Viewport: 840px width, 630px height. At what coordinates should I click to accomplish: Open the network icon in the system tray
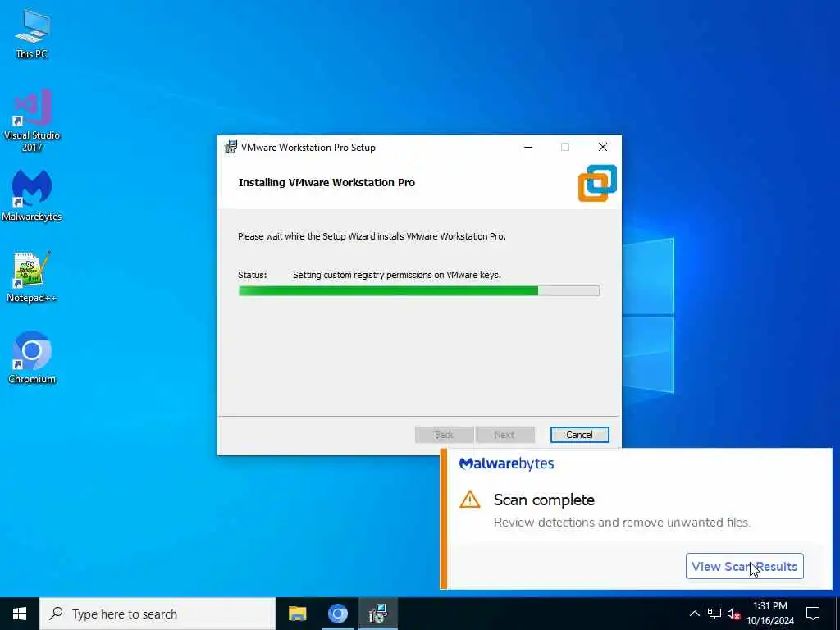tap(714, 614)
